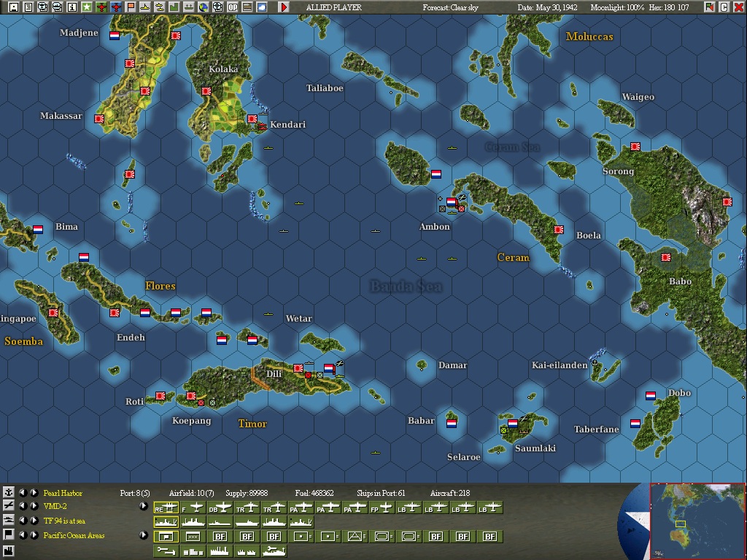Screen dimensions: 747x560
Task: Open 'TF 94 is at sea' link
Action: (64, 521)
